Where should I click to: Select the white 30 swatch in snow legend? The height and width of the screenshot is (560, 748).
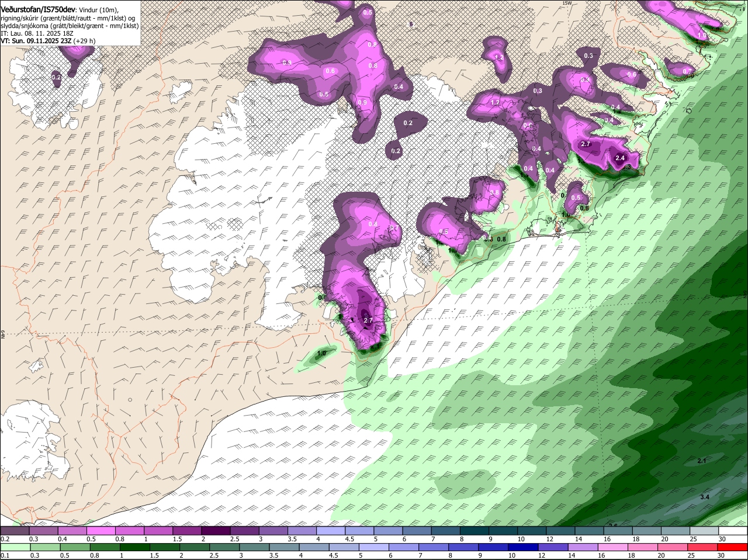(733, 531)
